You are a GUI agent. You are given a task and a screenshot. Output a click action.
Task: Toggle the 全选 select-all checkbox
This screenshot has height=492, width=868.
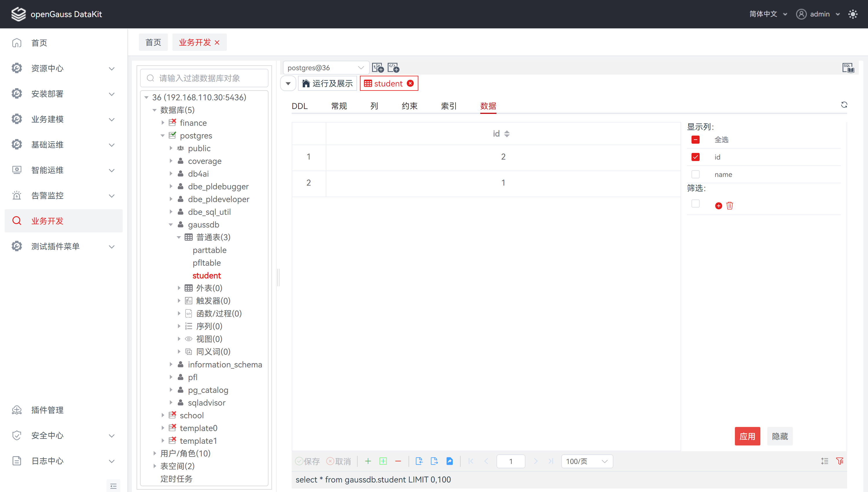coord(695,140)
